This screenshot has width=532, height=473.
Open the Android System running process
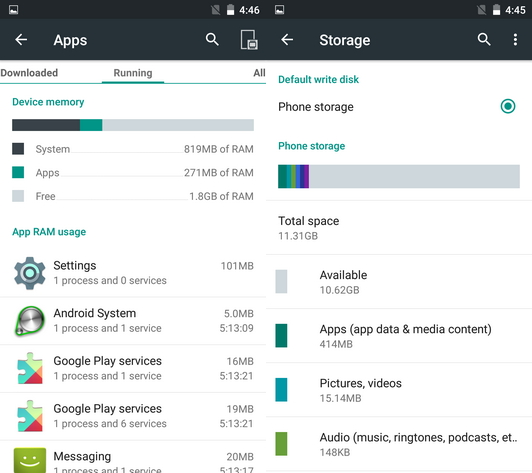[133, 321]
